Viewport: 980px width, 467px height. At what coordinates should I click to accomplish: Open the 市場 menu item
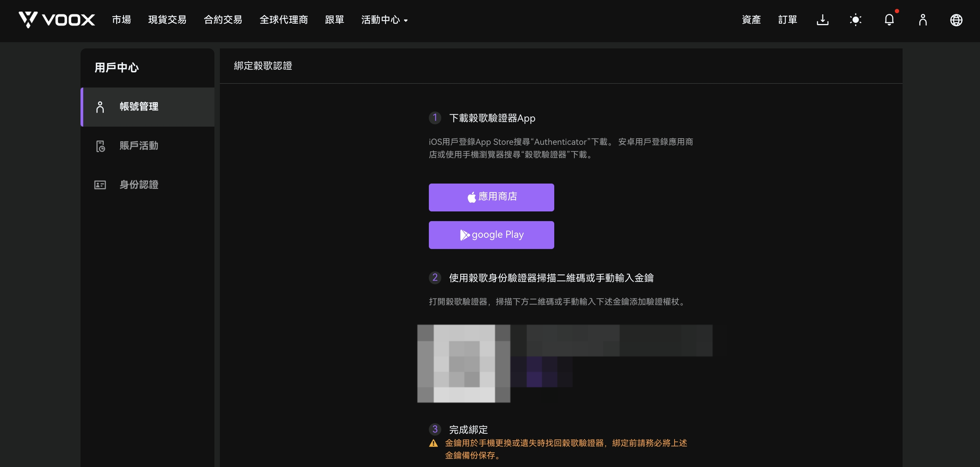click(122, 20)
